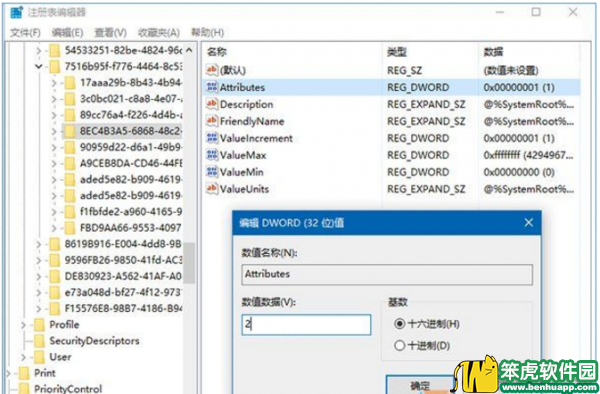
Task: Click the registry editor app icon in the title bar
Action: pyautogui.click(x=17, y=12)
